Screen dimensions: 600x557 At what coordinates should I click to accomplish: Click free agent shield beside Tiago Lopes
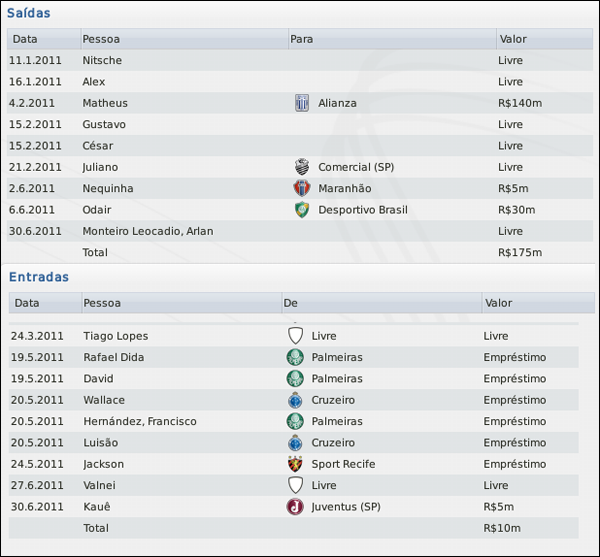click(295, 336)
